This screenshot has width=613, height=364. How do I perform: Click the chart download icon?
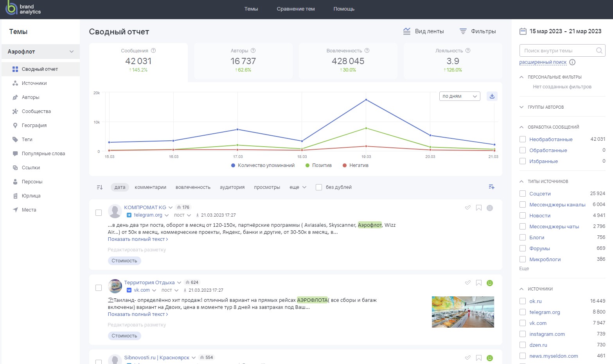pos(492,96)
